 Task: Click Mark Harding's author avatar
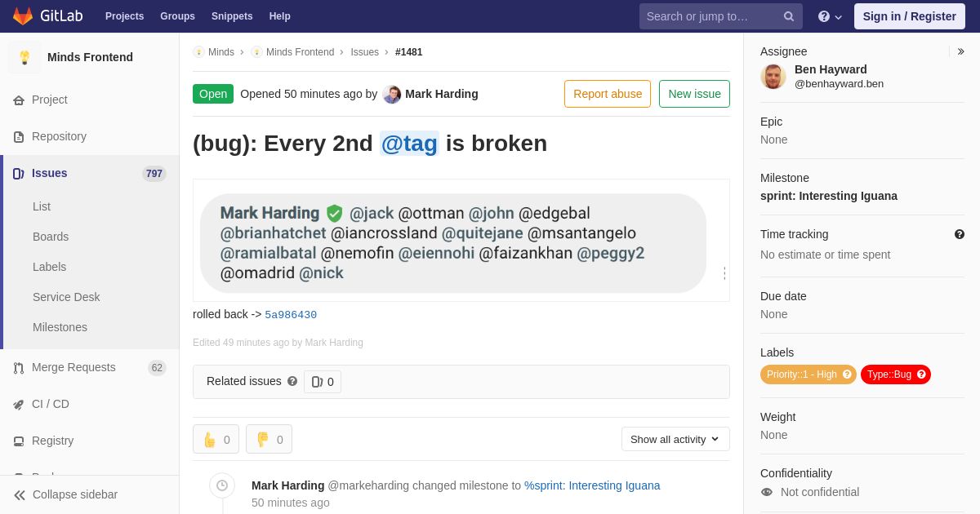(x=392, y=95)
